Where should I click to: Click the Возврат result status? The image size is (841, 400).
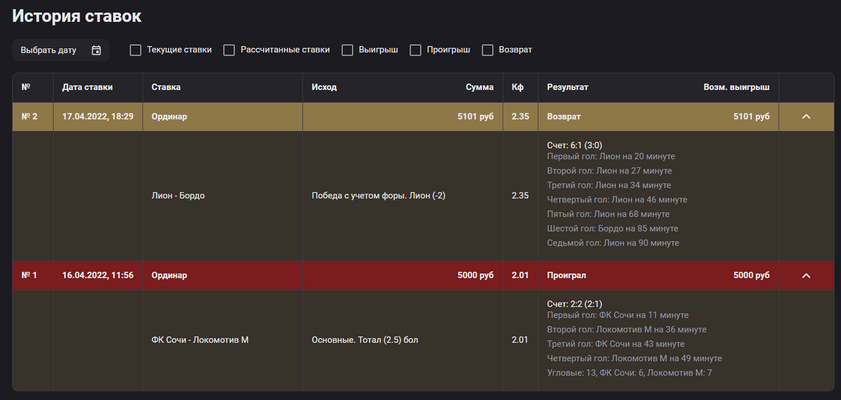click(x=564, y=116)
